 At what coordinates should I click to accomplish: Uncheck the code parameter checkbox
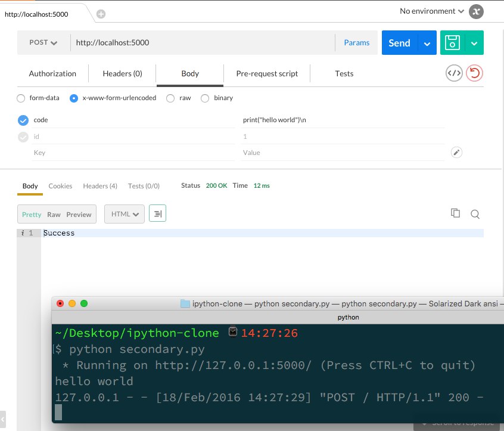tap(23, 120)
